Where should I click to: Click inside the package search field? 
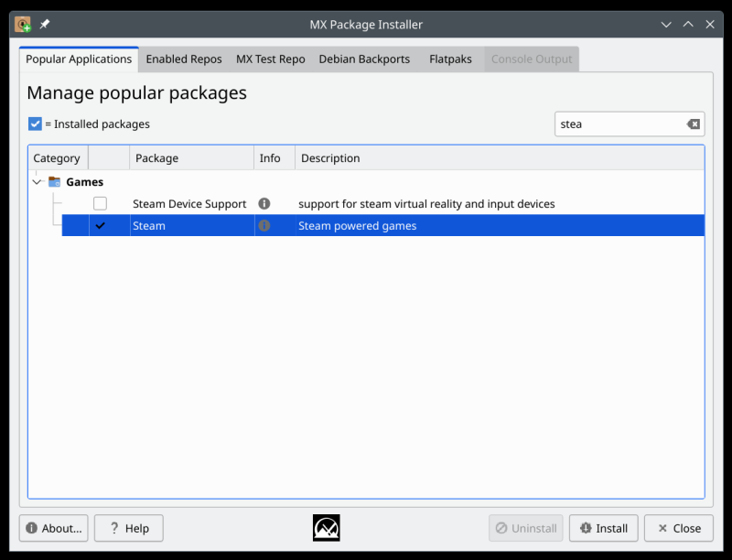tap(622, 124)
